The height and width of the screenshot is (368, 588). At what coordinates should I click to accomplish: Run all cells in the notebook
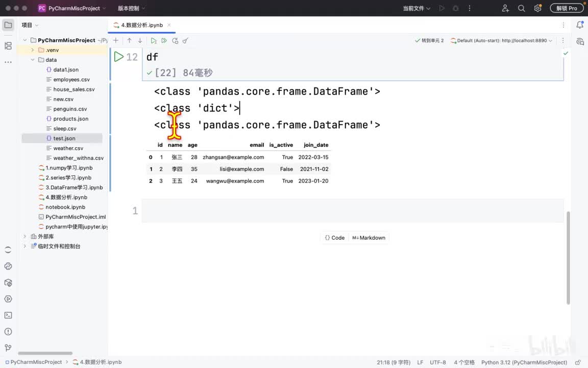click(164, 40)
